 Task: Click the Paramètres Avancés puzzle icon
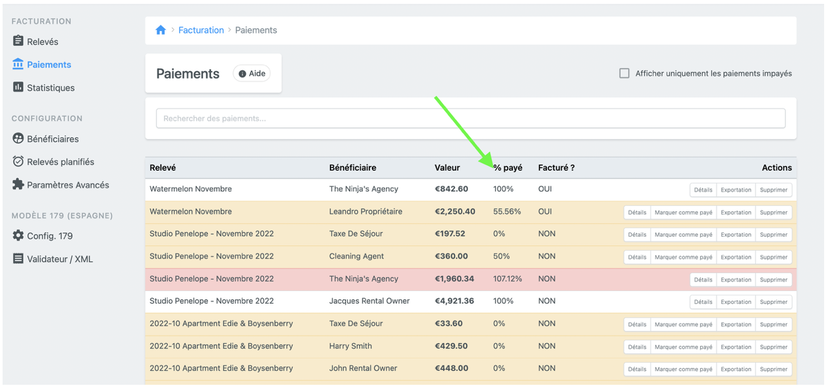pos(18,184)
